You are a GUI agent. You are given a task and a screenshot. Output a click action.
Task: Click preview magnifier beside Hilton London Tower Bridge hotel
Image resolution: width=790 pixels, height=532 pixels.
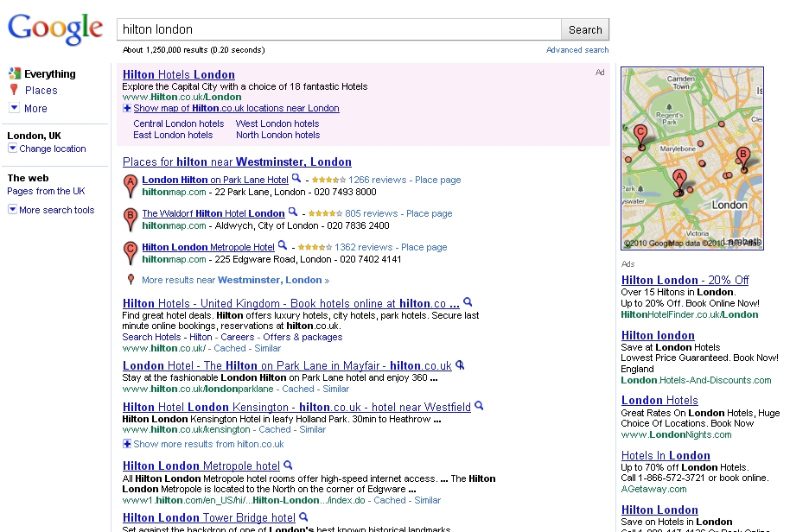click(x=303, y=517)
